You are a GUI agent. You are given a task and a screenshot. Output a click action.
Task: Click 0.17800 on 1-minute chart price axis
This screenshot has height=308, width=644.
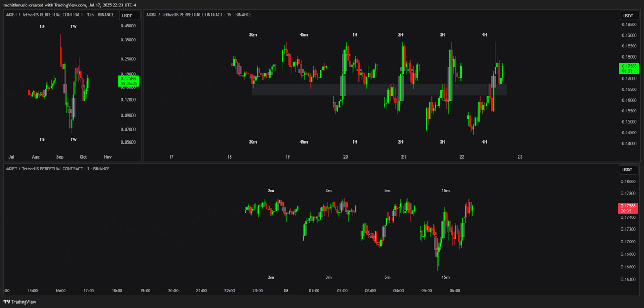pos(629,193)
